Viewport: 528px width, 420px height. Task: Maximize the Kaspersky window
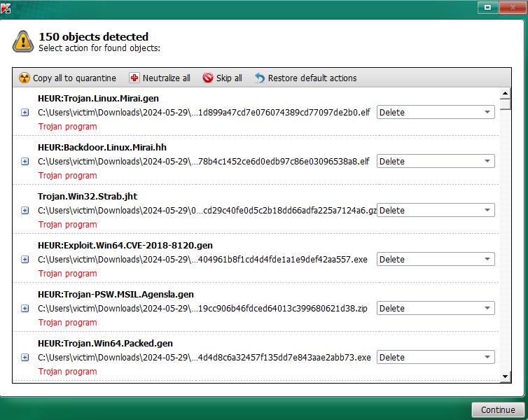click(x=487, y=7)
